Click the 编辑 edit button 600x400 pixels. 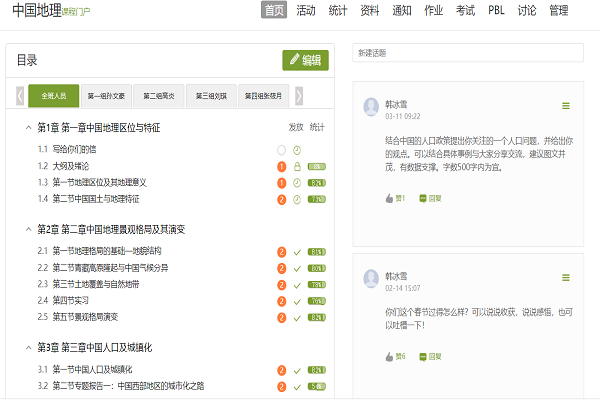(x=305, y=60)
